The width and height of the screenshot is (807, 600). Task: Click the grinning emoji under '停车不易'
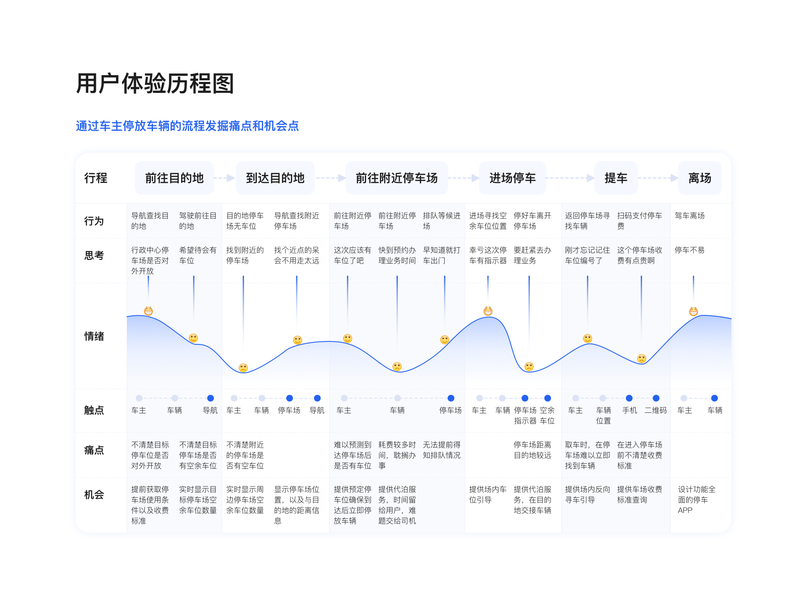694,311
